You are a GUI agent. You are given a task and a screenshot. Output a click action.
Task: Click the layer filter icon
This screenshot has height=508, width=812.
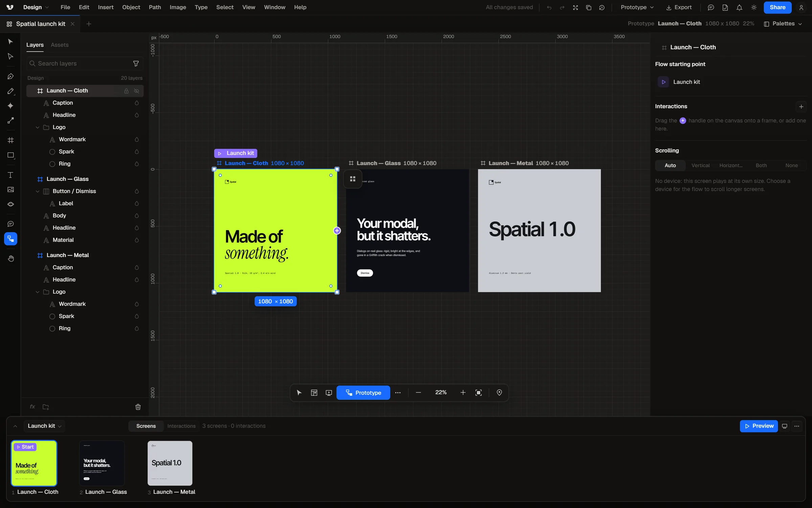point(136,64)
